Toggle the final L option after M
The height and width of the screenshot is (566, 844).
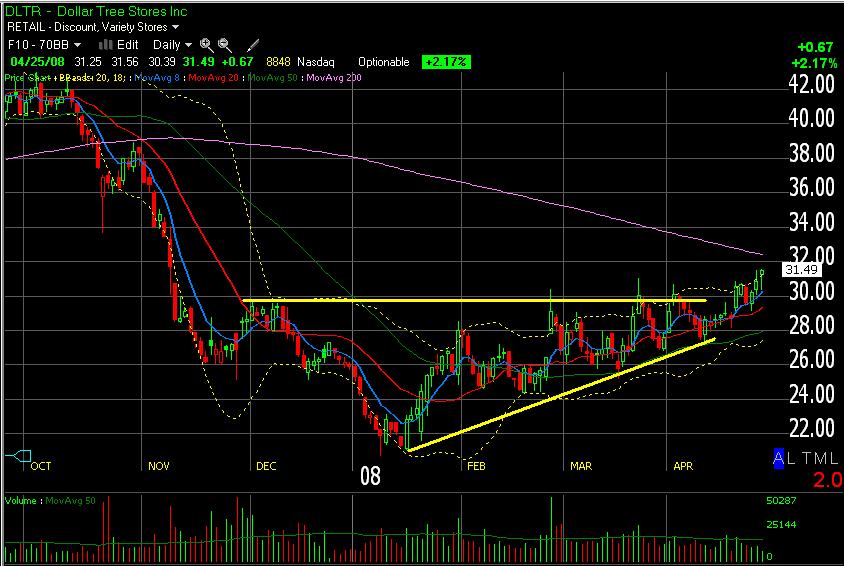pyautogui.click(x=833, y=458)
